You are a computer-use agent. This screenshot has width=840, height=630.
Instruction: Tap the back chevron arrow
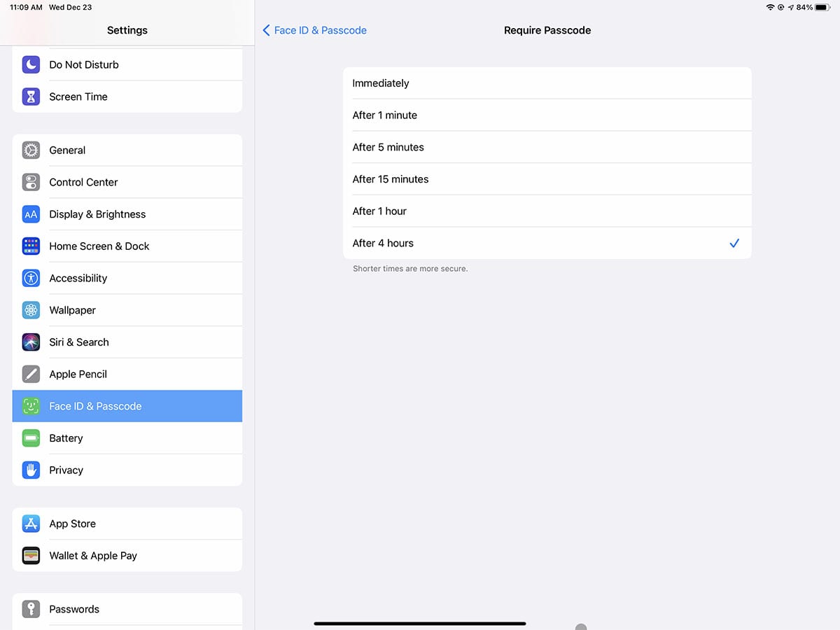coord(266,30)
